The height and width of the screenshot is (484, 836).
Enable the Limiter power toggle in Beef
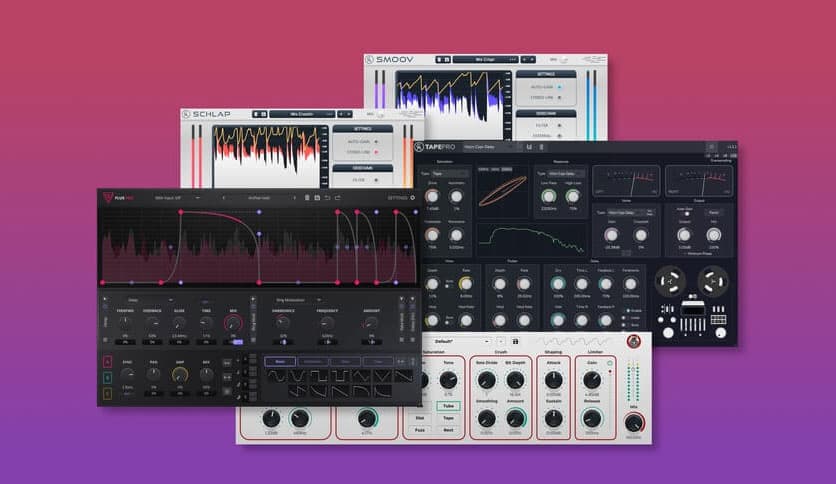[610, 363]
